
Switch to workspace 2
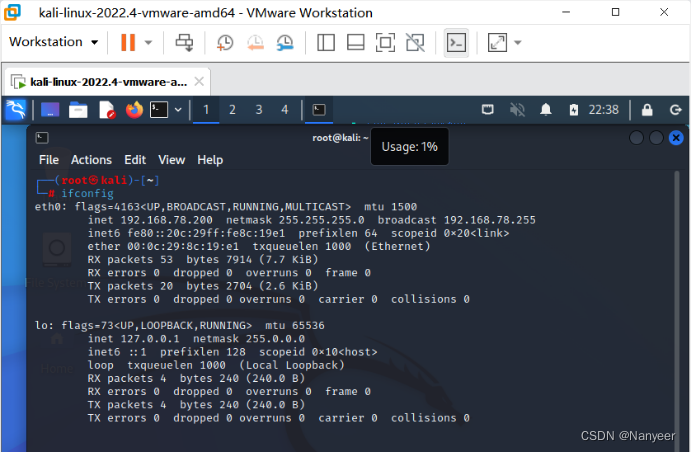tap(232, 109)
